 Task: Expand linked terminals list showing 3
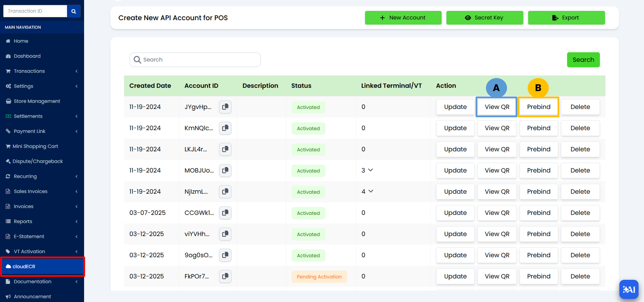[371, 170]
